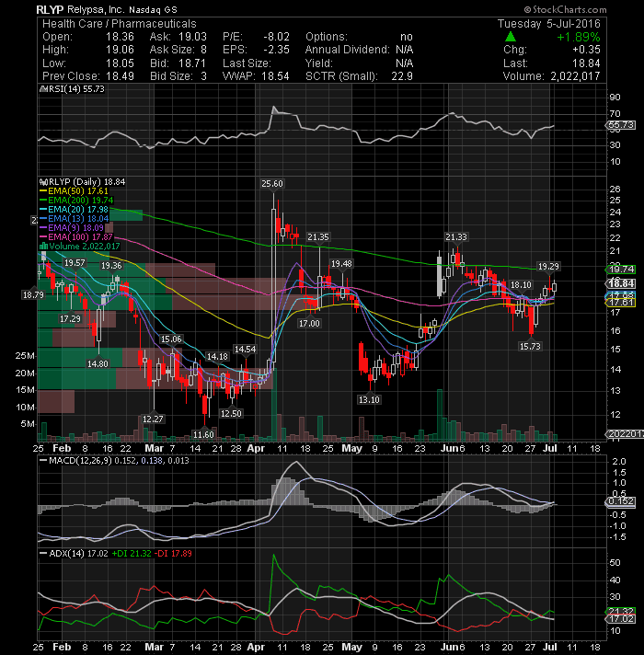Image resolution: width=644 pixels, height=655 pixels.
Task: Click the green up-arrow change indicator
Action: (x=510, y=37)
